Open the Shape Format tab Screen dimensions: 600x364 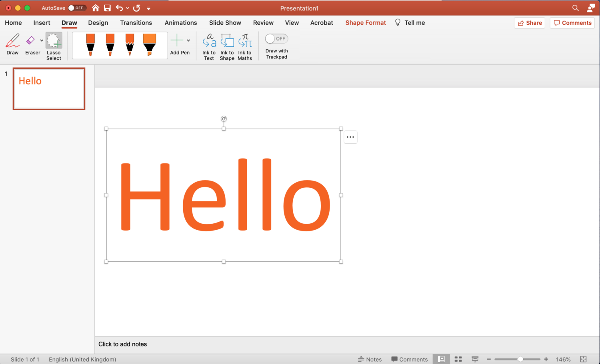(x=365, y=23)
